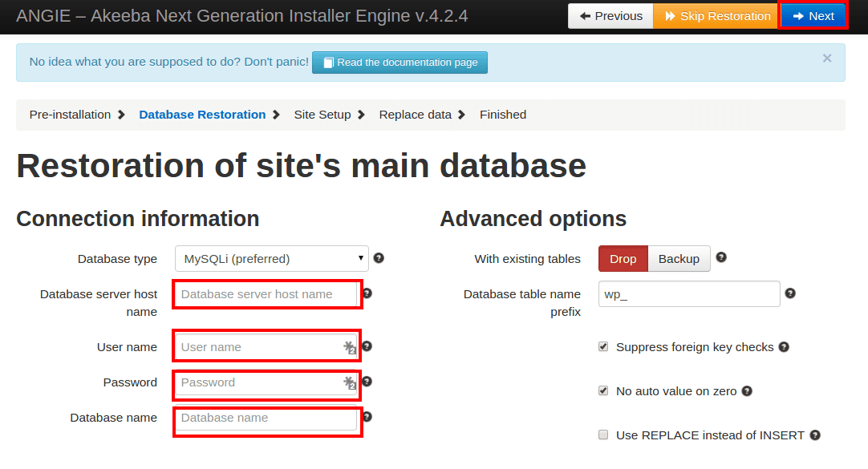This screenshot has width=868, height=469.
Task: Open help for Database table name prefix
Action: (790, 293)
